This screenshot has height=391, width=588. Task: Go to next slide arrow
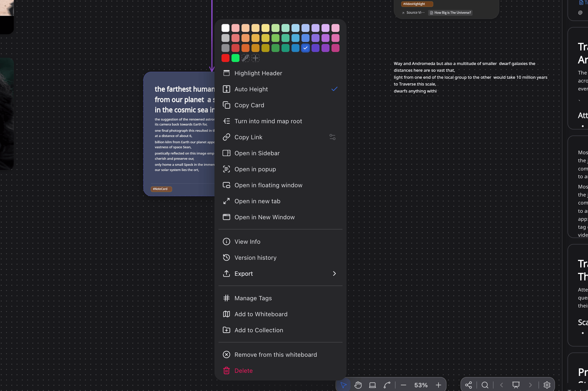click(530, 385)
